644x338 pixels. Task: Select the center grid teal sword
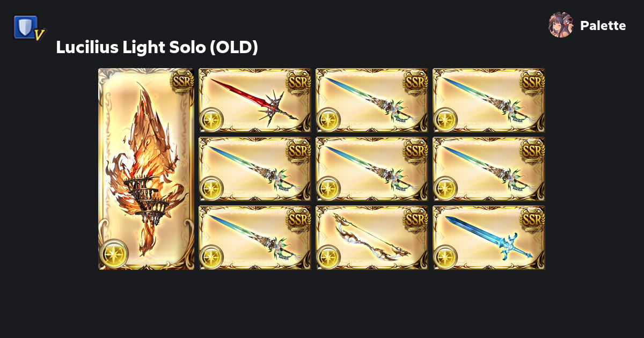[372, 169]
